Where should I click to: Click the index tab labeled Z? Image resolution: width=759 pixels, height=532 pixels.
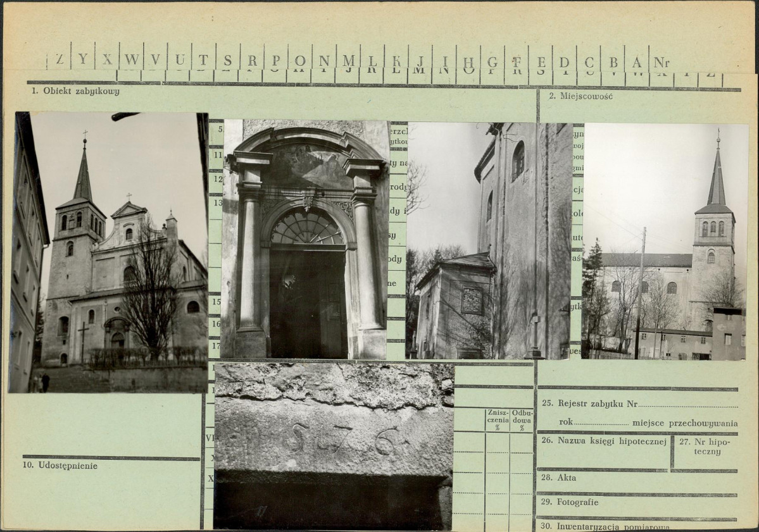point(60,60)
